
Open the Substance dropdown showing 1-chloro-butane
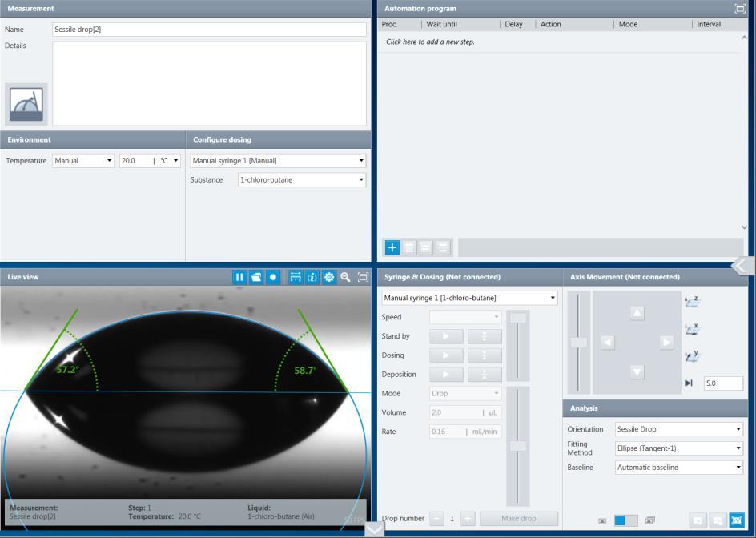click(x=302, y=180)
